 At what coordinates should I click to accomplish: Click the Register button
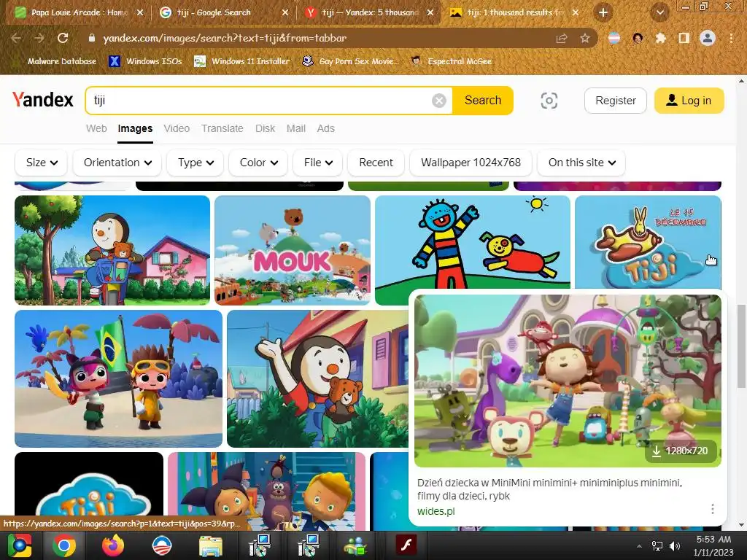click(x=616, y=101)
